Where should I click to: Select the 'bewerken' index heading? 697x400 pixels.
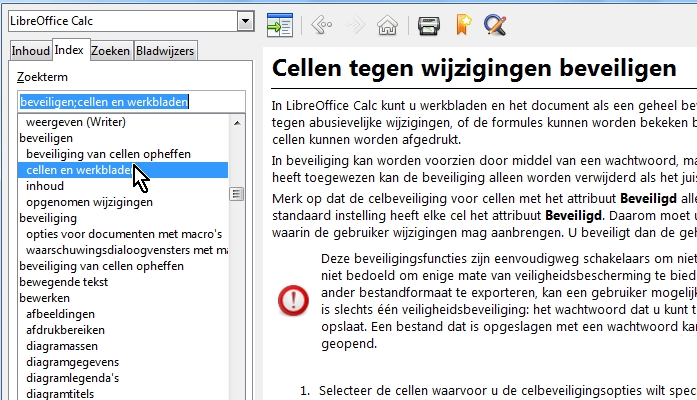click(44, 298)
